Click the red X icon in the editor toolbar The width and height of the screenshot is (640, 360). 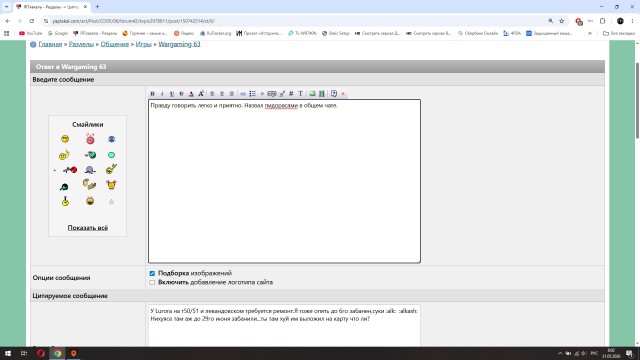coord(343,94)
